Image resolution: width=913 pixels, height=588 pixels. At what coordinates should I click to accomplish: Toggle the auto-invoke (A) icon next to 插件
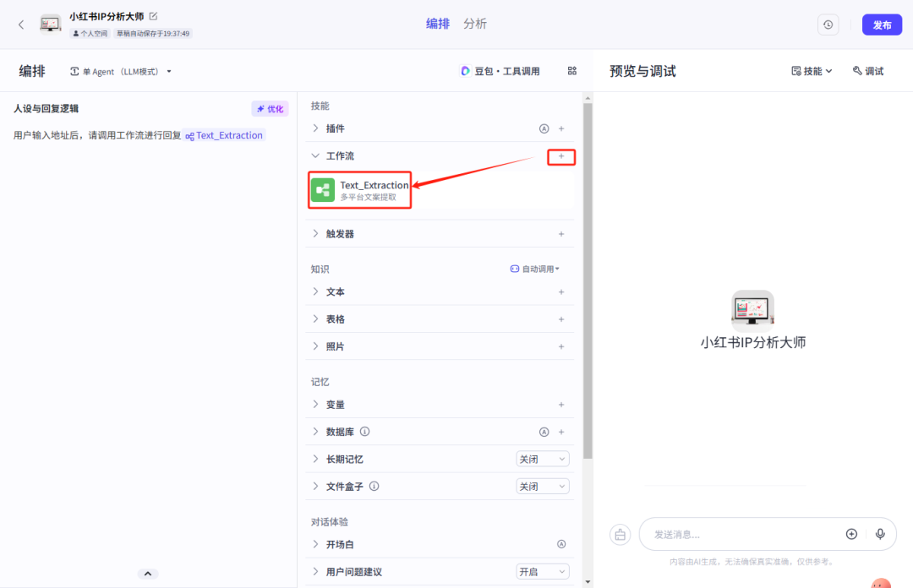point(545,128)
